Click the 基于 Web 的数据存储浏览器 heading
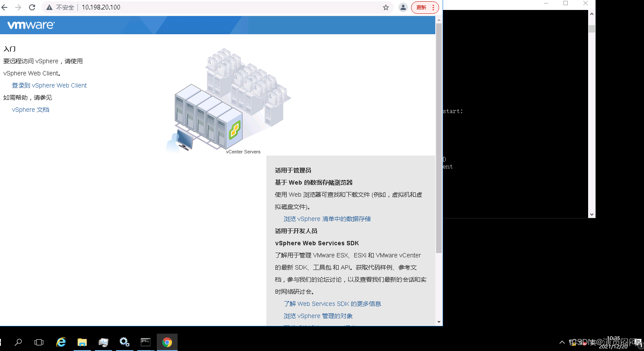Screen dimensions: 644x351 click(314, 182)
